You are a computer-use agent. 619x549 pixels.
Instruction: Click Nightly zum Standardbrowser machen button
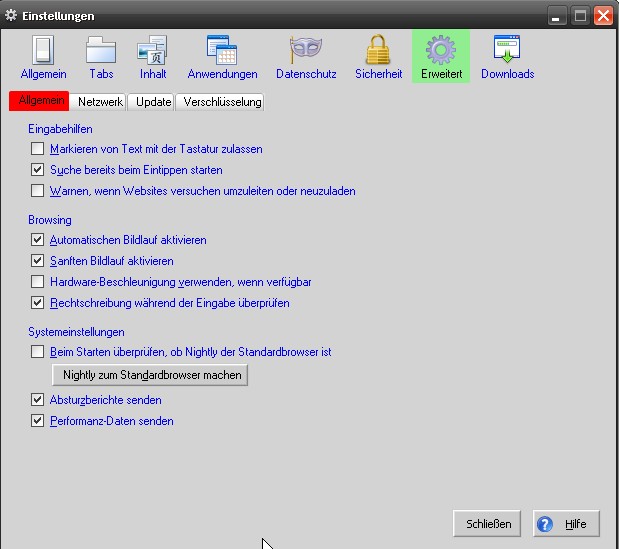click(x=150, y=375)
